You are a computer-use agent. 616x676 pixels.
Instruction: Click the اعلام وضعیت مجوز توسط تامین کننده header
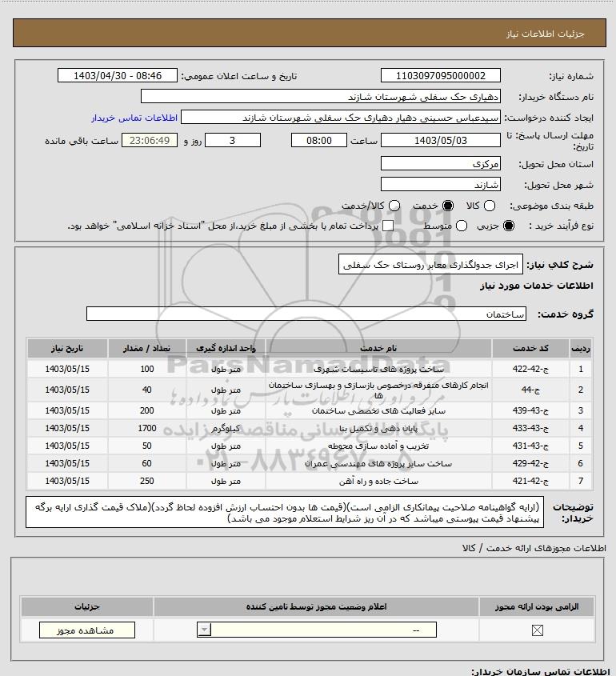317,606
